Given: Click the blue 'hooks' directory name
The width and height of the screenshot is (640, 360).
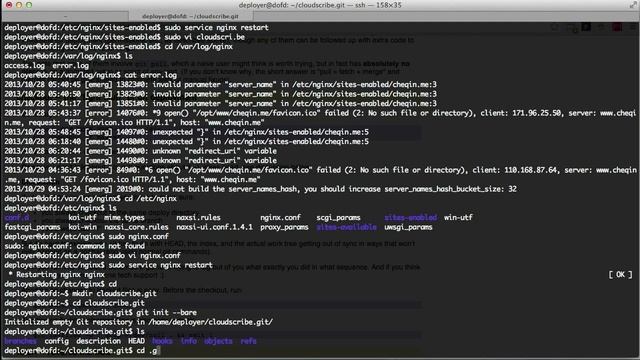Looking at the screenshot, I should (x=162, y=341).
